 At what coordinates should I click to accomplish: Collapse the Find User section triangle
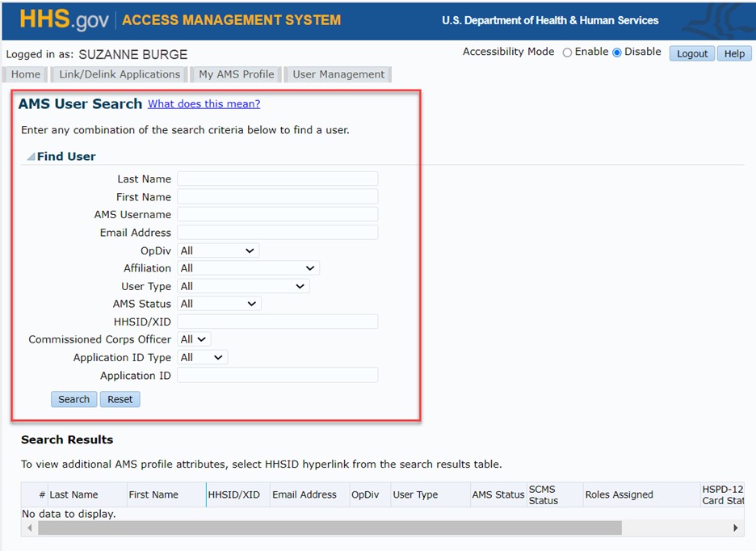(31, 157)
